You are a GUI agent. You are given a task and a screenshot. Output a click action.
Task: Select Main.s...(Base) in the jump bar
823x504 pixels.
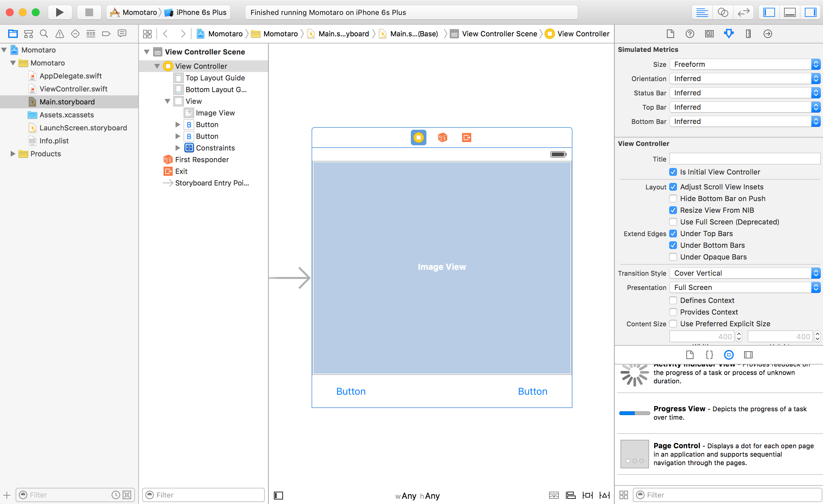(414, 34)
